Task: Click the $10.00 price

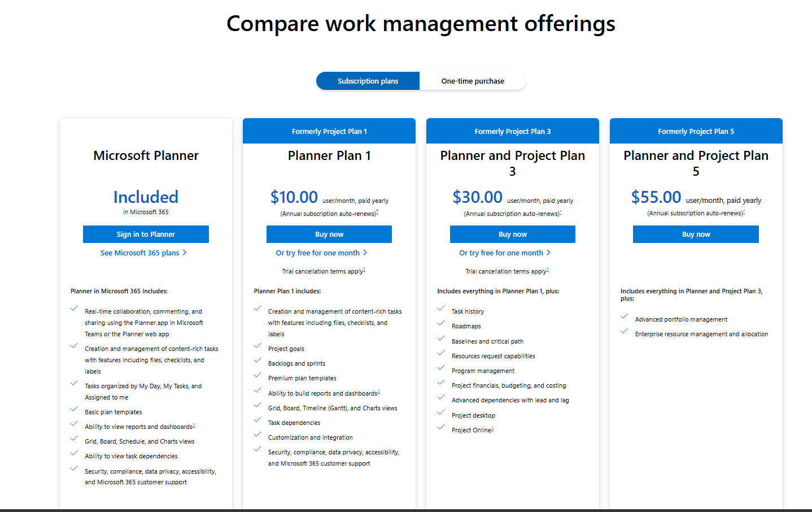Action: tap(294, 197)
